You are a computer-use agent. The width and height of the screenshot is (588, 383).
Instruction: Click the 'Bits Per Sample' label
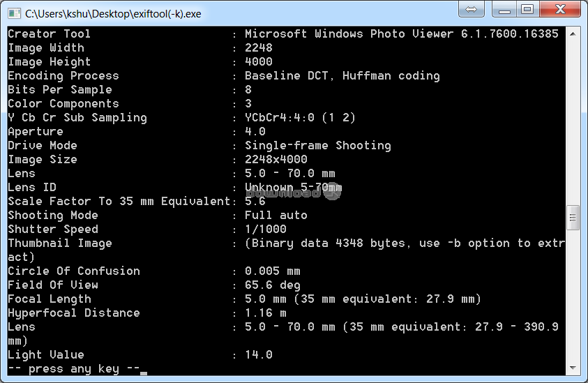60,90
